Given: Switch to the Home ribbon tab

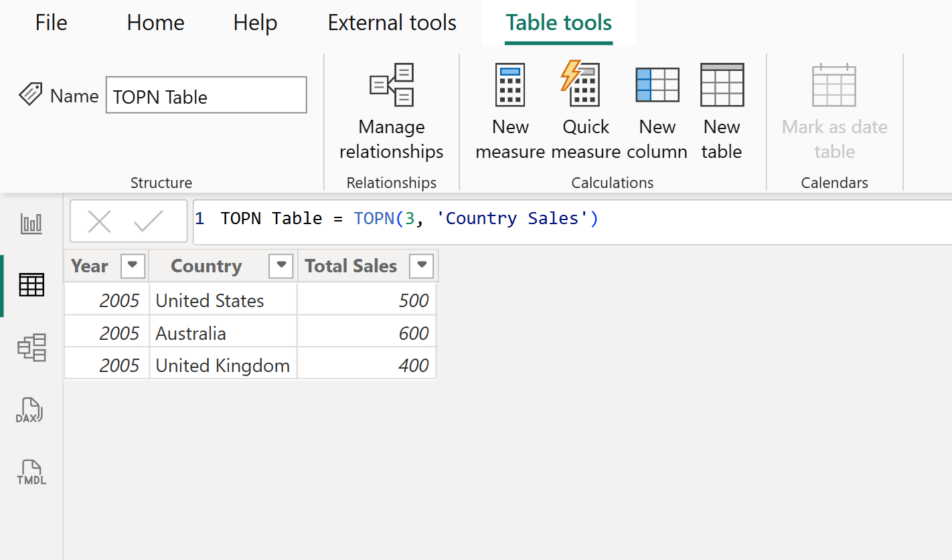Looking at the screenshot, I should (x=155, y=22).
